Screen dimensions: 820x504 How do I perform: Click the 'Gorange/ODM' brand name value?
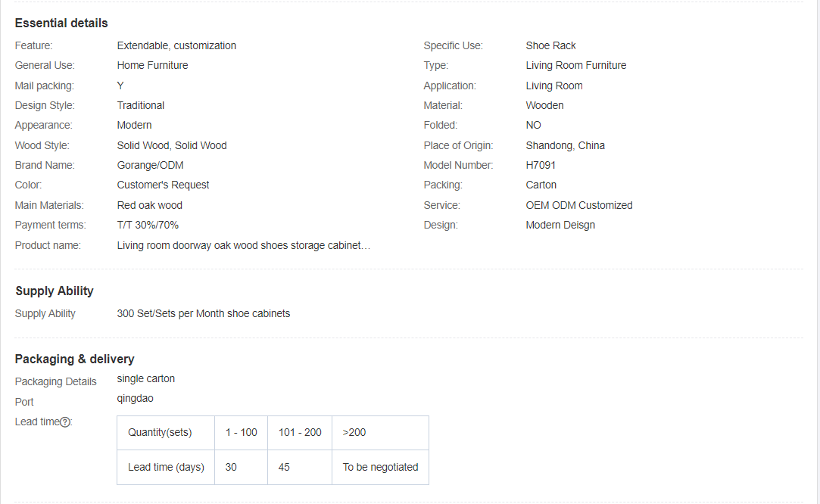[x=150, y=165]
